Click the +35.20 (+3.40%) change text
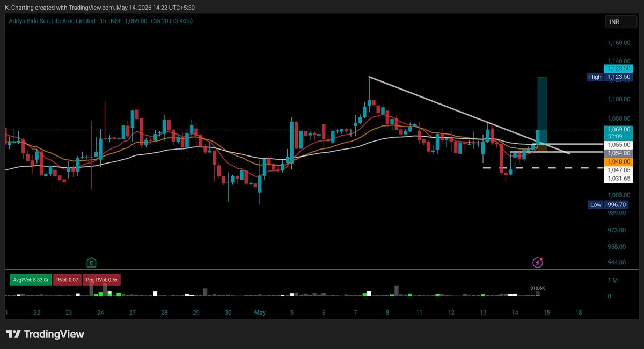The height and width of the screenshot is (349, 644). 171,21
